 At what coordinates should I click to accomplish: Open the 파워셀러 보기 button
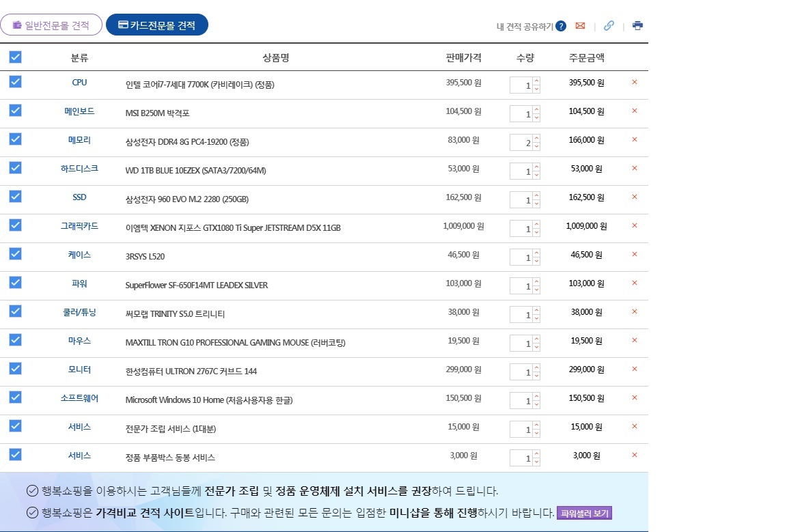click(x=584, y=513)
